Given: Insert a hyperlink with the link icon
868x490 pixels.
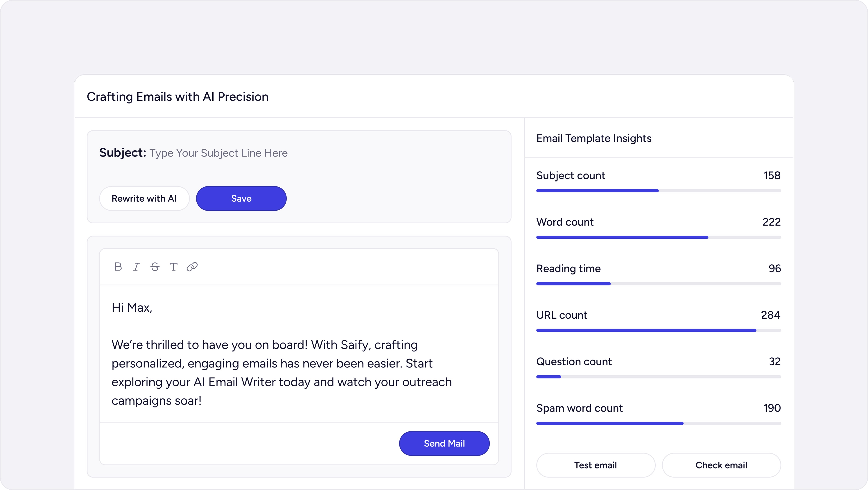Looking at the screenshot, I should (x=192, y=267).
